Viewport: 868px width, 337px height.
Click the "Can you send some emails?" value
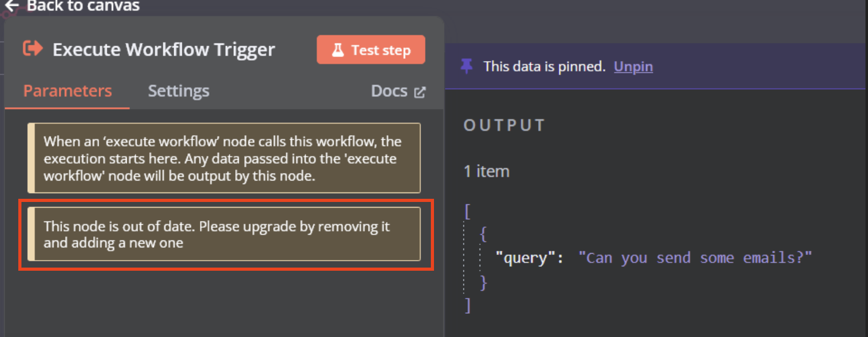coord(695,257)
